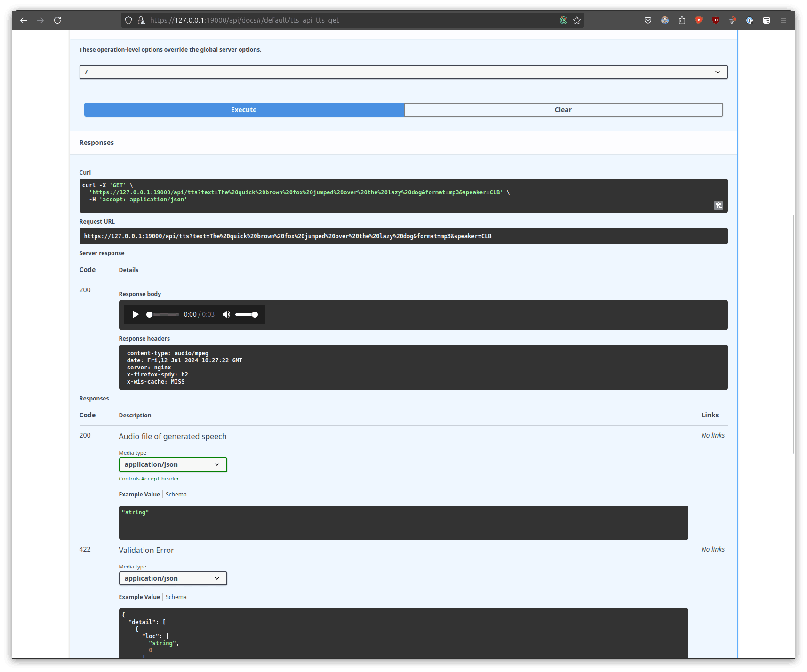The image size is (807, 672).
Task: Copy the curl command using the clipboard icon
Action: coord(719,206)
